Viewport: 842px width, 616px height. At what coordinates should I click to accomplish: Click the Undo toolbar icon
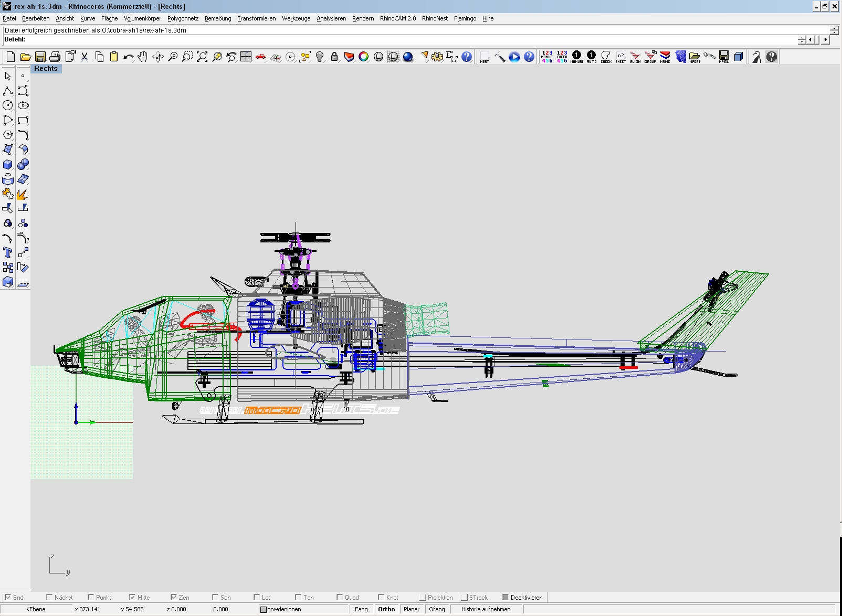(x=128, y=57)
